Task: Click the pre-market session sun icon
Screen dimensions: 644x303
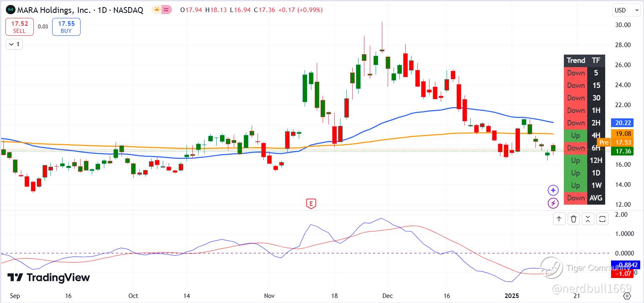Action: (x=157, y=10)
